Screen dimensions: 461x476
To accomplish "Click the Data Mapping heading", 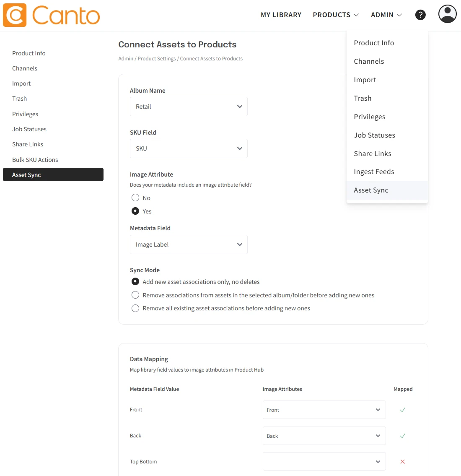I will [149, 359].
